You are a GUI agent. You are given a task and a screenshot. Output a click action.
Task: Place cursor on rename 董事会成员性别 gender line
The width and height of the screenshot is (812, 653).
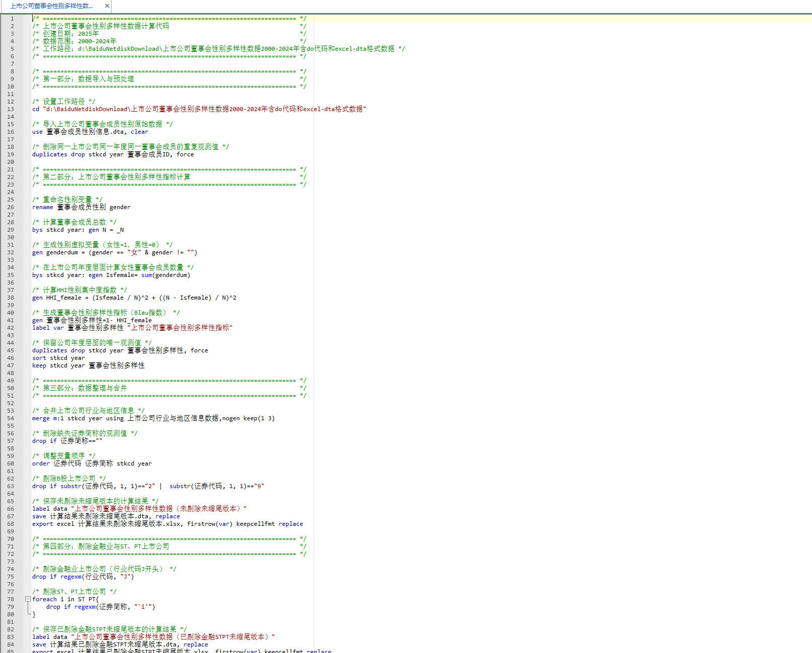(81, 207)
